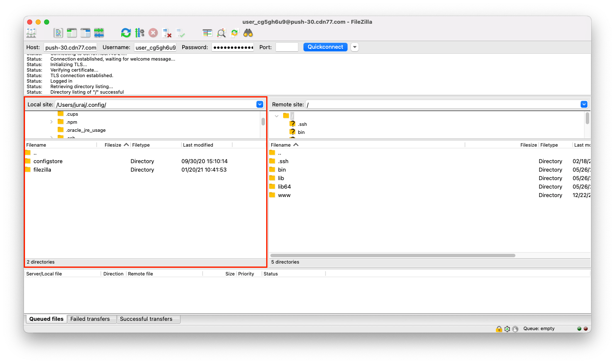Select the .ssh row in remote list

[x=430, y=161]
